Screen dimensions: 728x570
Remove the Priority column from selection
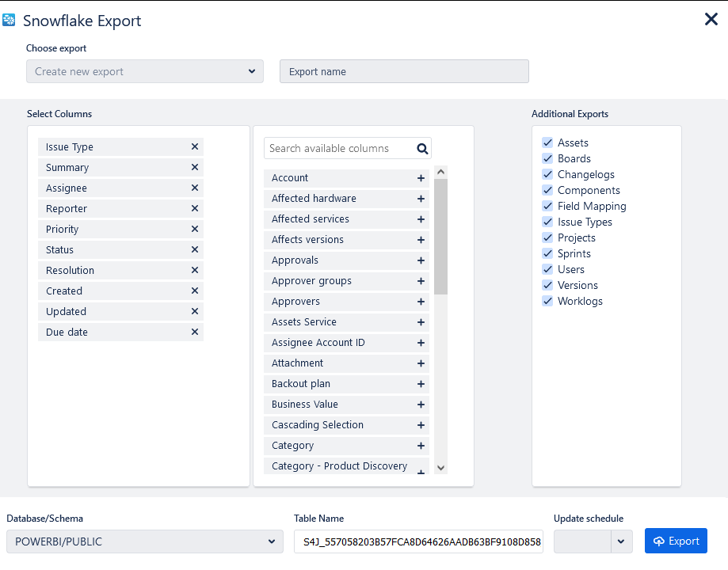click(195, 230)
